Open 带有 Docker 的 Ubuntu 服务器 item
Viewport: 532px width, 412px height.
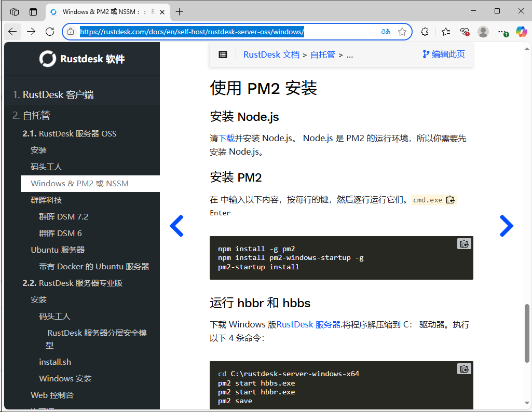click(94, 267)
